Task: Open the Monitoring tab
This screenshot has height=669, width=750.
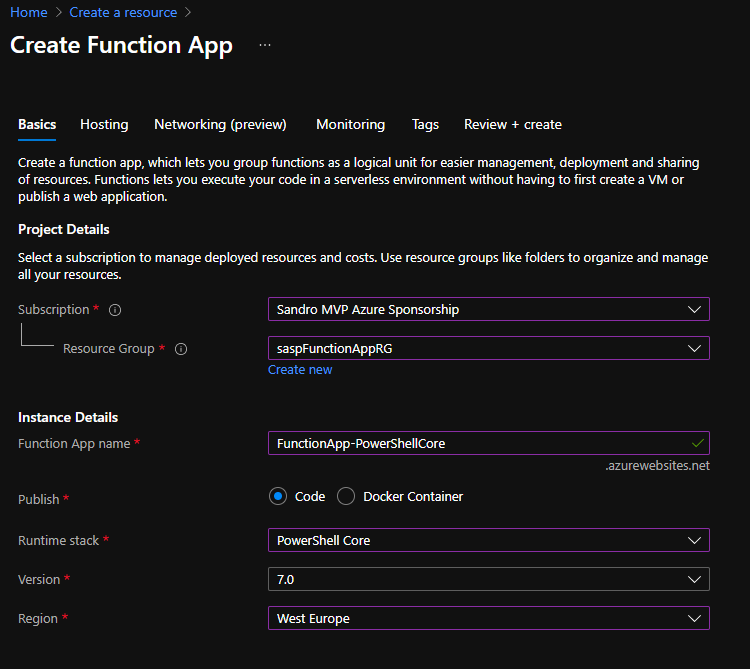Action: 350,124
